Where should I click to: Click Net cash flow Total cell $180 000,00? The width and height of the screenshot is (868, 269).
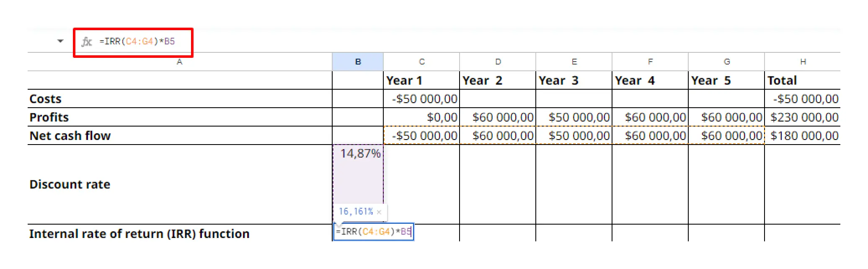(x=803, y=135)
